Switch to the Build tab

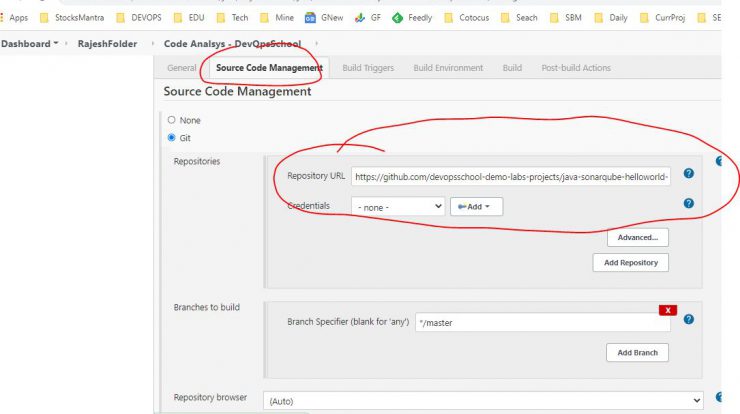(512, 68)
